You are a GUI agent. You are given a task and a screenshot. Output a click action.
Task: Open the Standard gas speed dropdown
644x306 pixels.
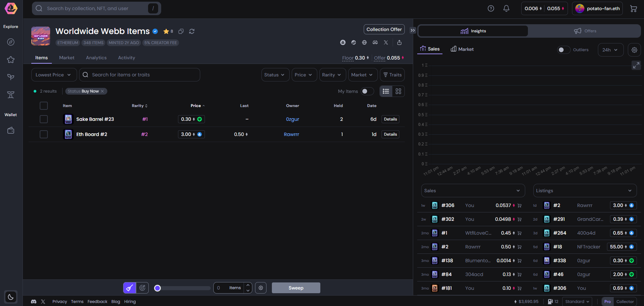click(x=577, y=302)
